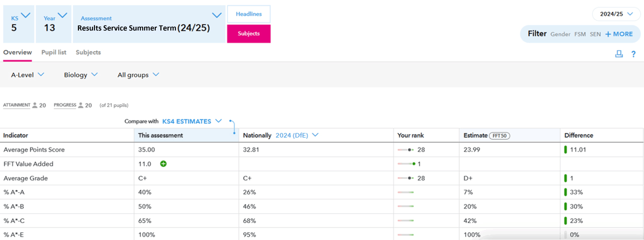
Task: Click the pink Subjects button
Action: 249,34
